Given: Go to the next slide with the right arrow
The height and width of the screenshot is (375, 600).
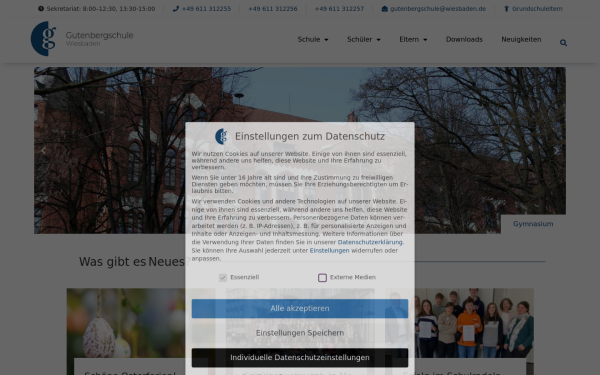Looking at the screenshot, I should (556, 151).
